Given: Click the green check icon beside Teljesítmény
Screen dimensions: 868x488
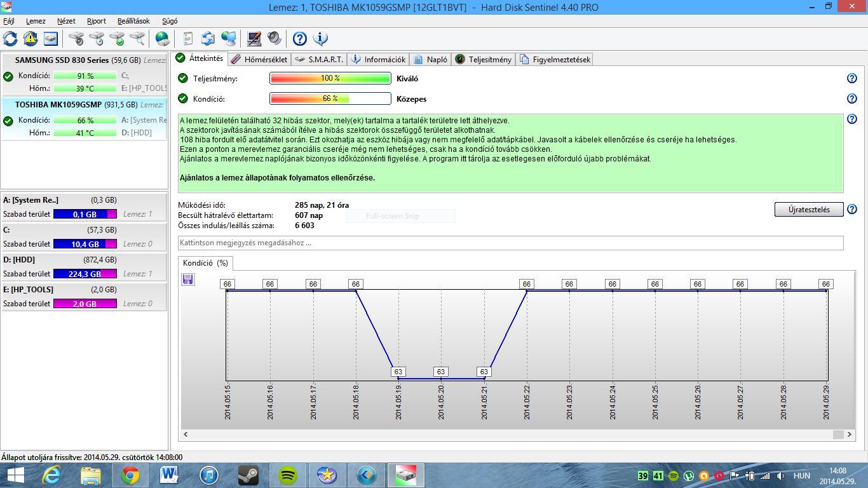Looking at the screenshot, I should point(183,78).
